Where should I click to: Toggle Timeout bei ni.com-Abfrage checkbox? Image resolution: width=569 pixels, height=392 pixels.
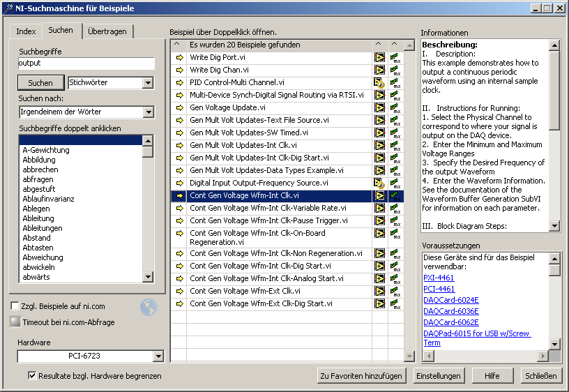[15, 322]
